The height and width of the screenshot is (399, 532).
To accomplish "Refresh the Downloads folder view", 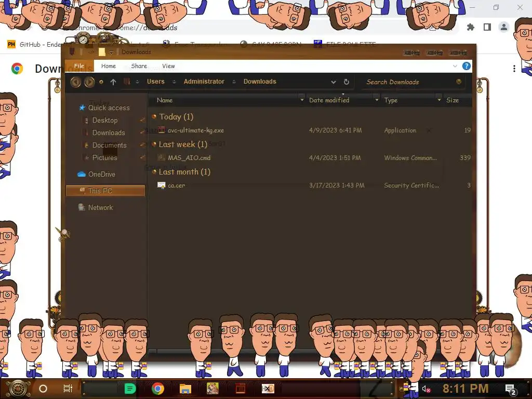I will click(347, 82).
